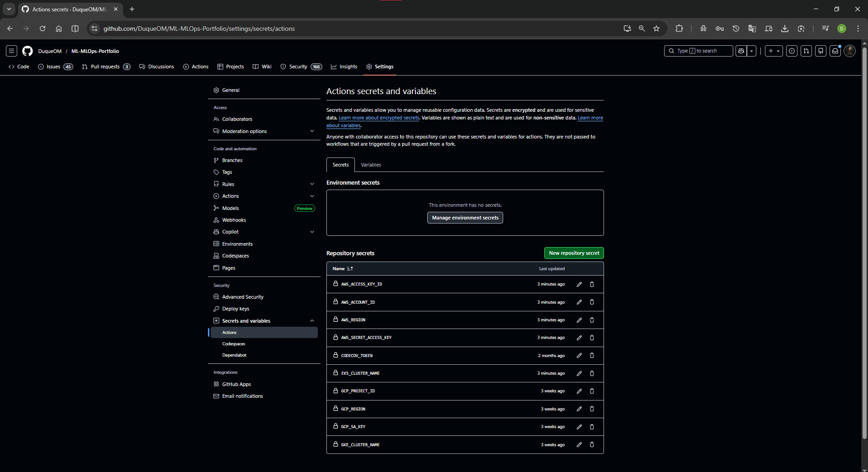The height and width of the screenshot is (472, 868).
Task: Open the global navigation hamburger menu
Action: (x=12, y=51)
